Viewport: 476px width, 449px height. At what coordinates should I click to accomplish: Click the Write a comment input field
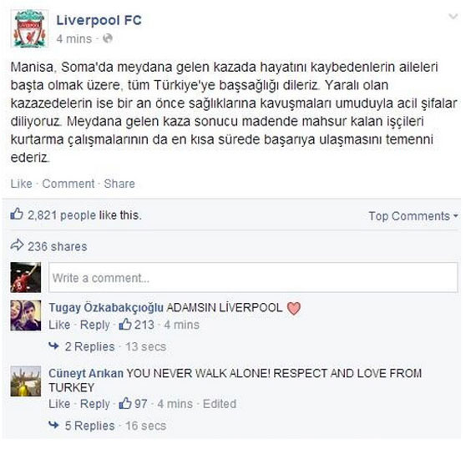point(253,278)
